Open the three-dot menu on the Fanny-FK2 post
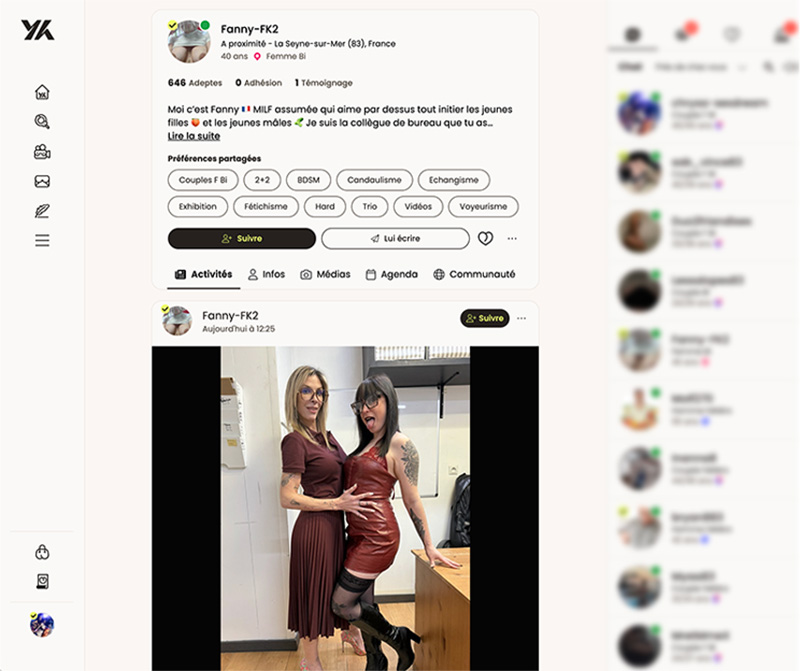 click(521, 318)
